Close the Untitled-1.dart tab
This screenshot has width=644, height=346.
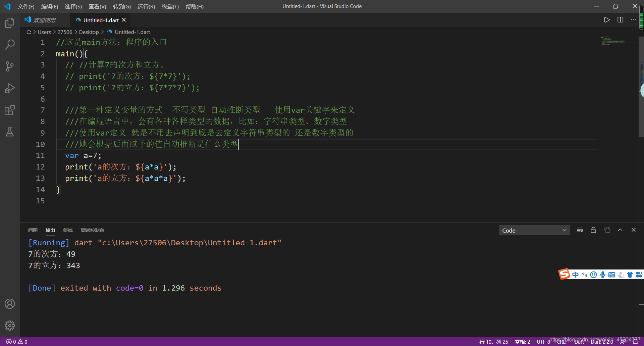pyautogui.click(x=124, y=20)
